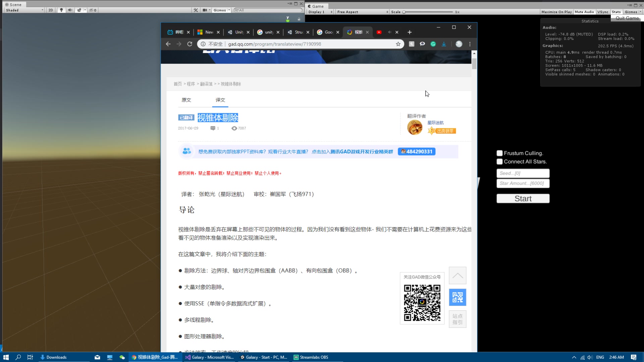Toggle 2D view mode button

click(x=51, y=10)
